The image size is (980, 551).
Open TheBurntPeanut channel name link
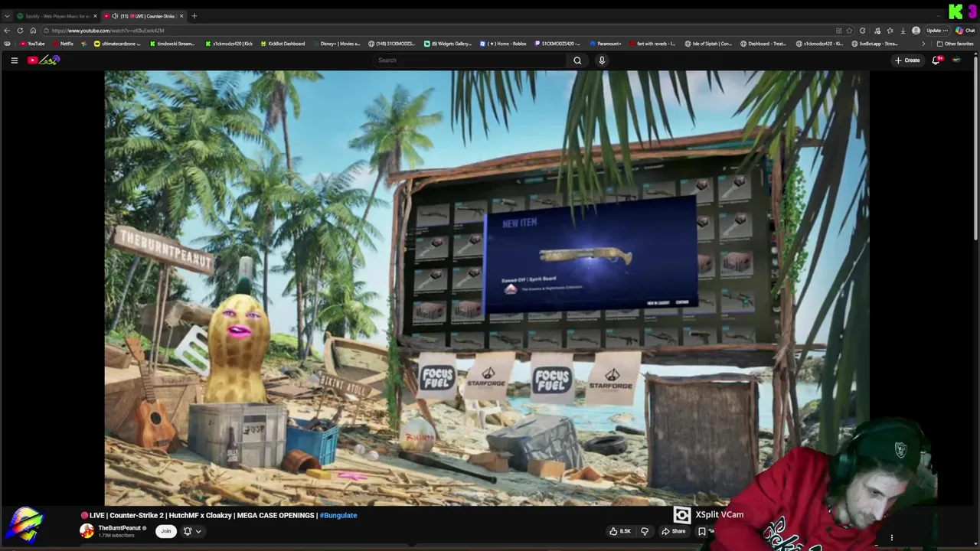(x=119, y=528)
